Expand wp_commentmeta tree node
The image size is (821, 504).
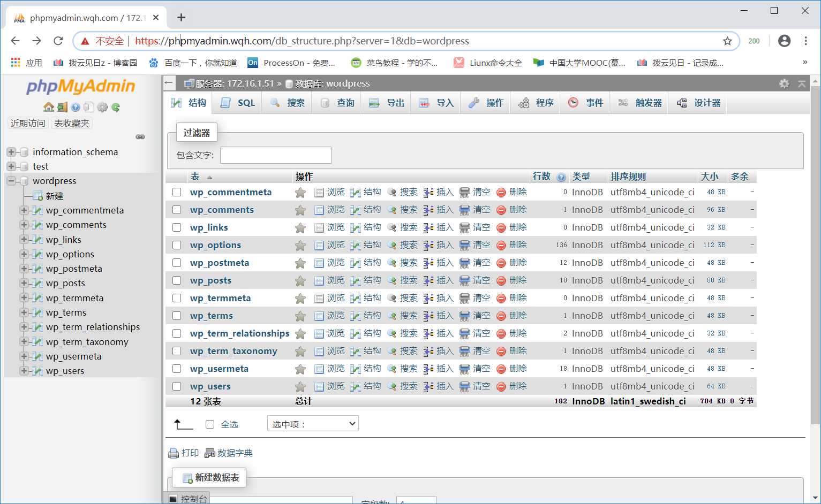pos(24,210)
